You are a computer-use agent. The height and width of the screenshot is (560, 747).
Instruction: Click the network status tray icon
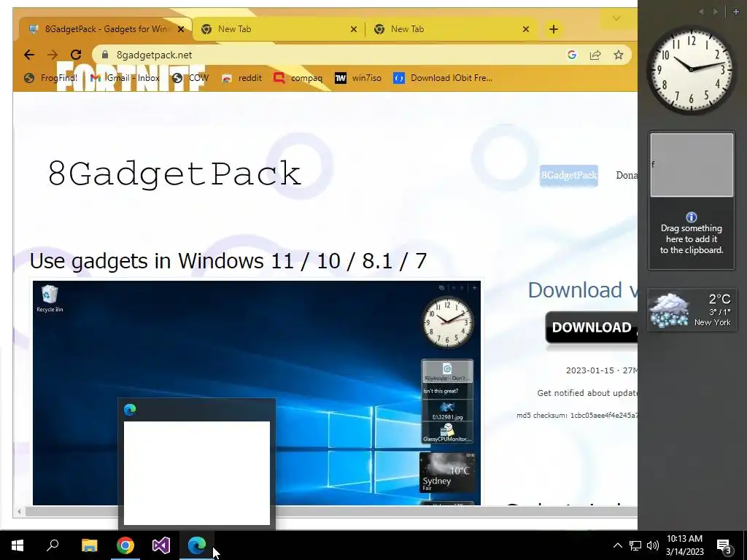click(x=635, y=545)
